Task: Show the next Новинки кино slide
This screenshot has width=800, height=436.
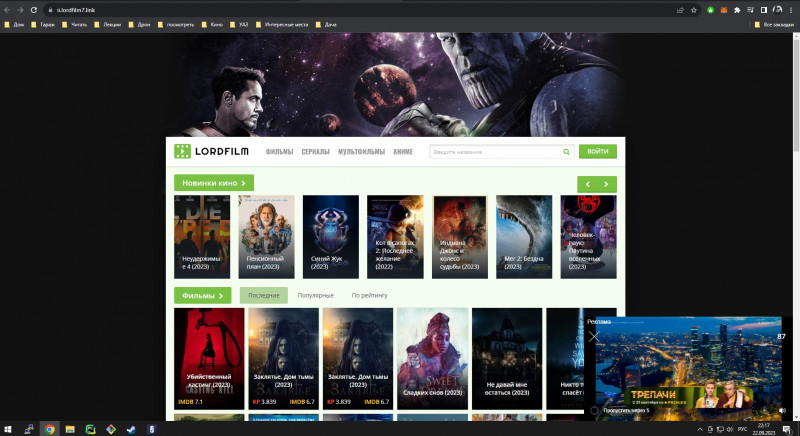Action: click(607, 184)
